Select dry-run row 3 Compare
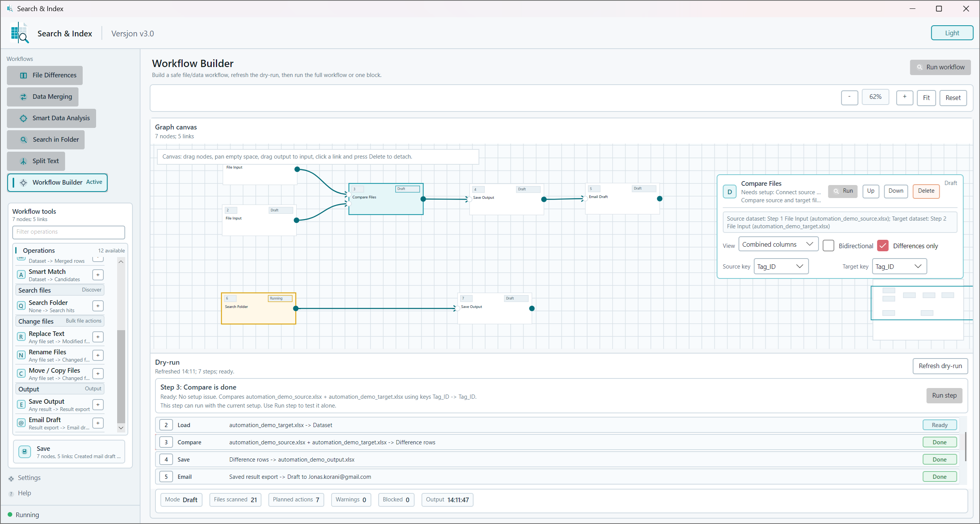 (x=557, y=442)
